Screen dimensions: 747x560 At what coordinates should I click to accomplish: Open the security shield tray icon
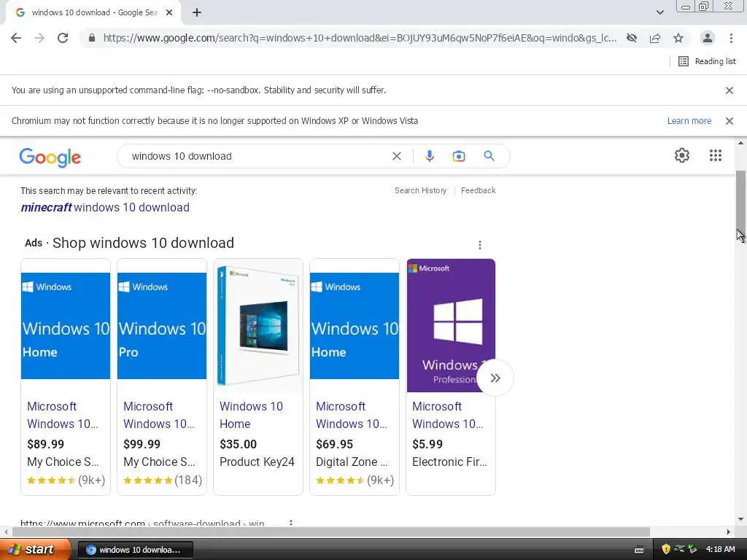(x=666, y=550)
